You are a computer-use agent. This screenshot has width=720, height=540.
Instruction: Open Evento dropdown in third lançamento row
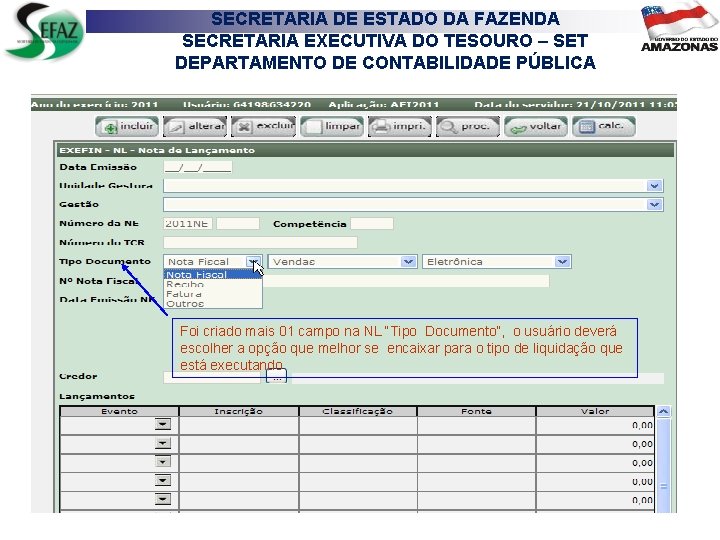pos(163,462)
